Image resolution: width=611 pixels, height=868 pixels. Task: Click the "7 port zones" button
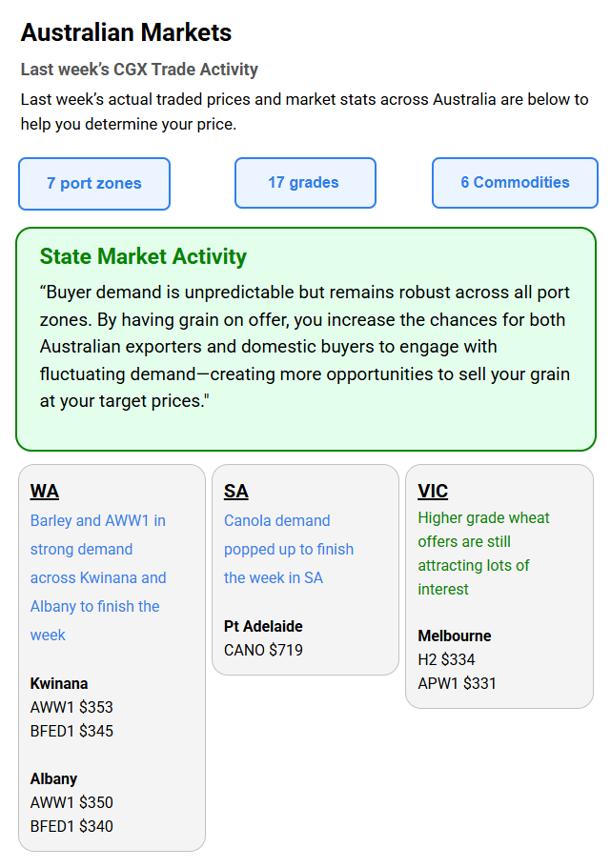point(94,183)
